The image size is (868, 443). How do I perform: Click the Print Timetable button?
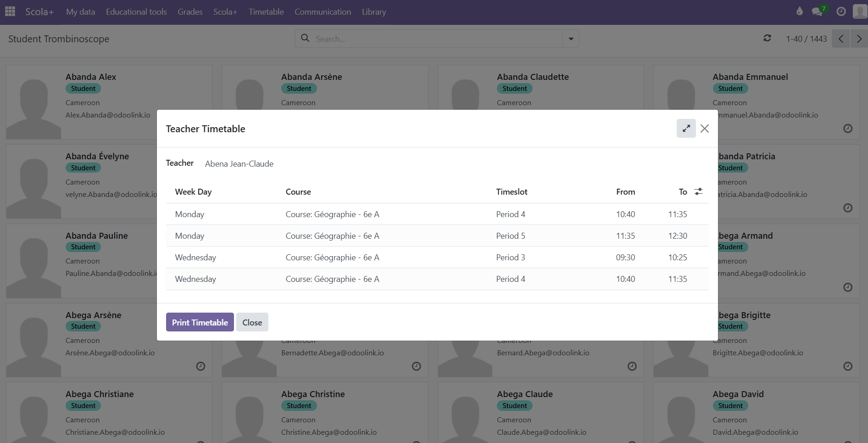point(200,322)
